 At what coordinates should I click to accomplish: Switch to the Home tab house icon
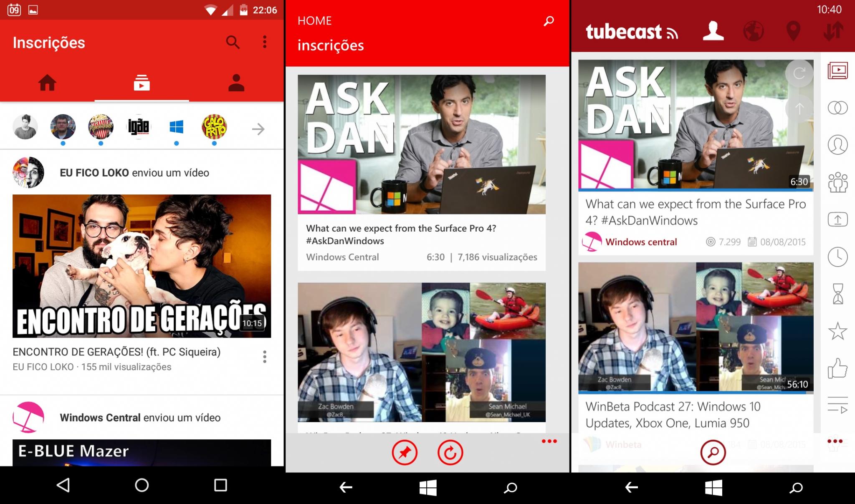47,83
